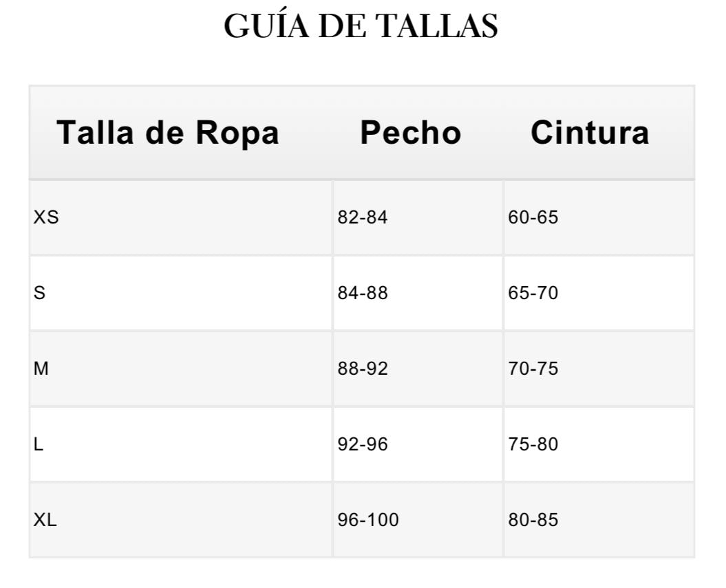
Task: Select the 82-84 chest measurement cell
Action: (x=363, y=218)
